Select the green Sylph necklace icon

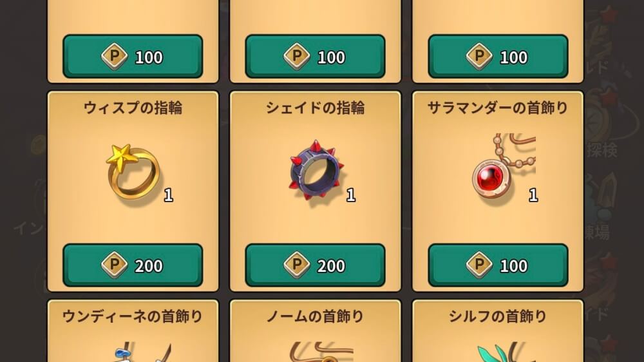click(x=501, y=352)
